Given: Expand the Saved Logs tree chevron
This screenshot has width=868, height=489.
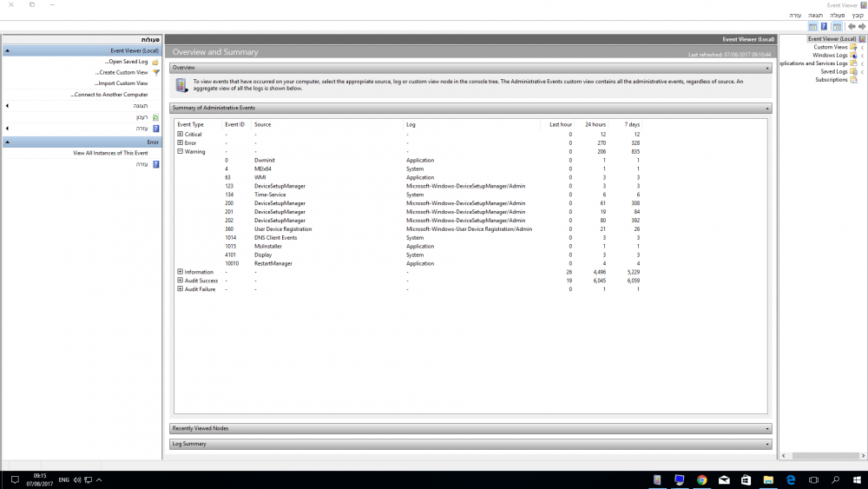Looking at the screenshot, I should (863, 72).
